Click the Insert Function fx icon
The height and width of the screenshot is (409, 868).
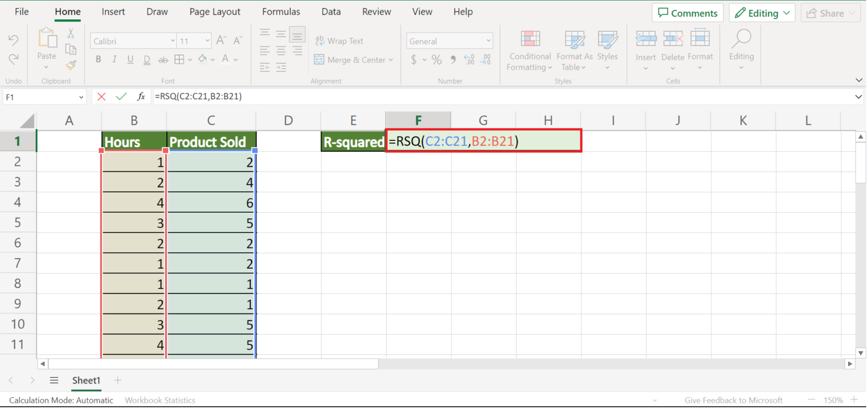pos(141,96)
